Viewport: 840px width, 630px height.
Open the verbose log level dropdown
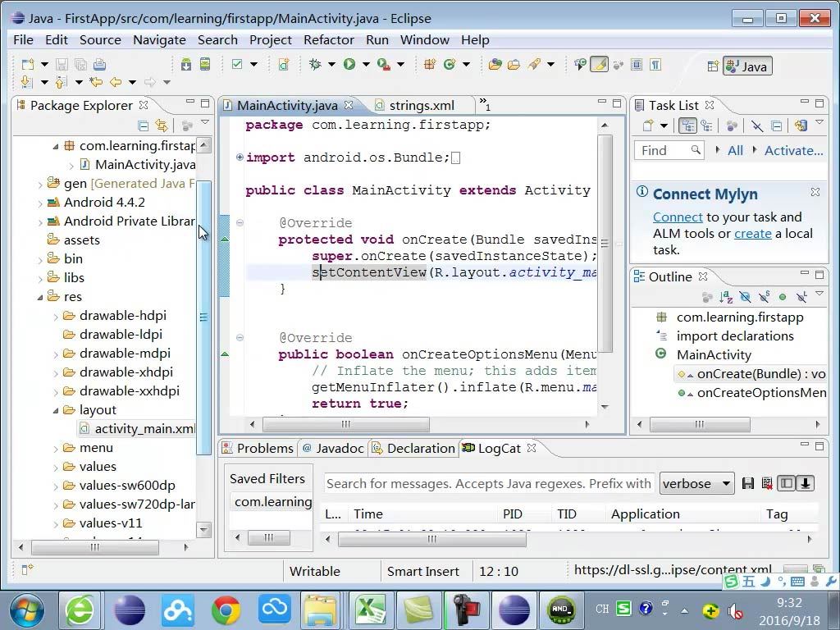tap(696, 484)
